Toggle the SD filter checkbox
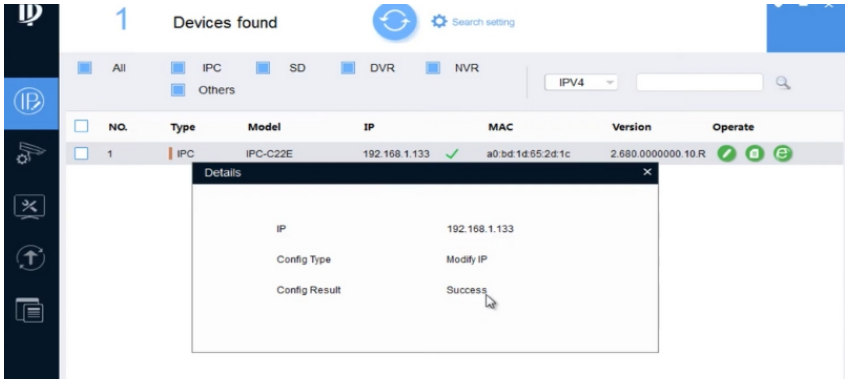This screenshot has width=856, height=379. click(263, 68)
